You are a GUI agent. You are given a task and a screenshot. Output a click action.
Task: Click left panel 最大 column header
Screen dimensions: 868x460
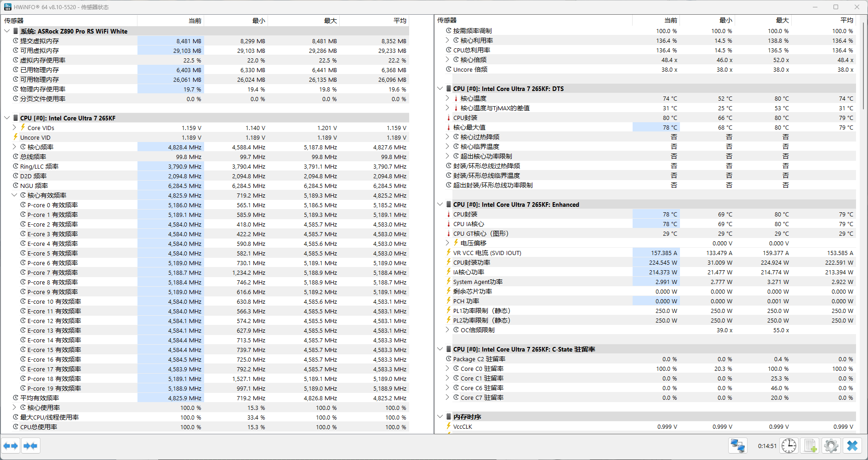point(304,21)
